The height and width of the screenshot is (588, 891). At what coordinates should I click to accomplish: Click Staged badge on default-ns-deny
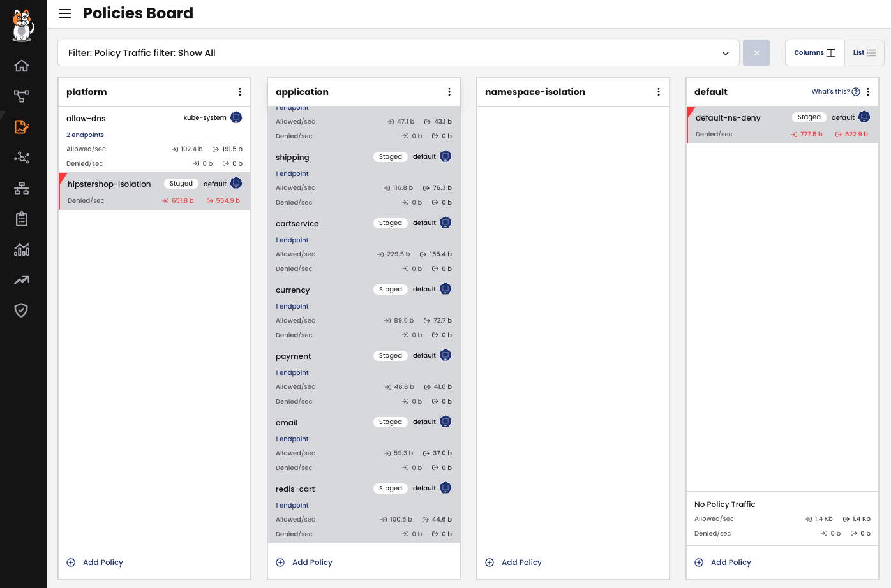[809, 117]
